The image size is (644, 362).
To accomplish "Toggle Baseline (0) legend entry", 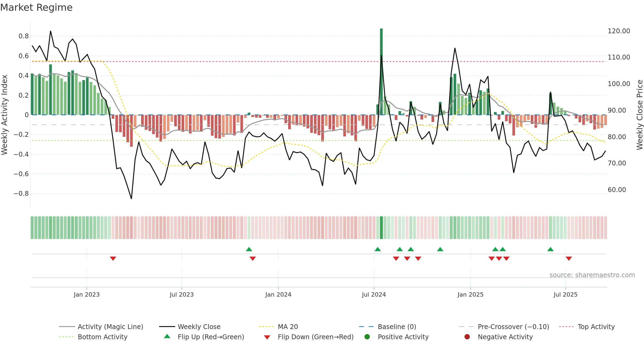I will point(387,327).
